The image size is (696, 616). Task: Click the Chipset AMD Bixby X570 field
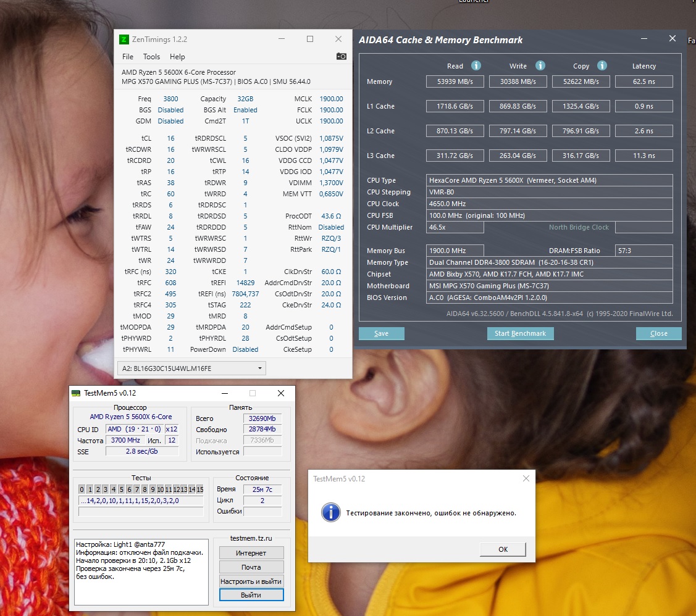pos(550,275)
